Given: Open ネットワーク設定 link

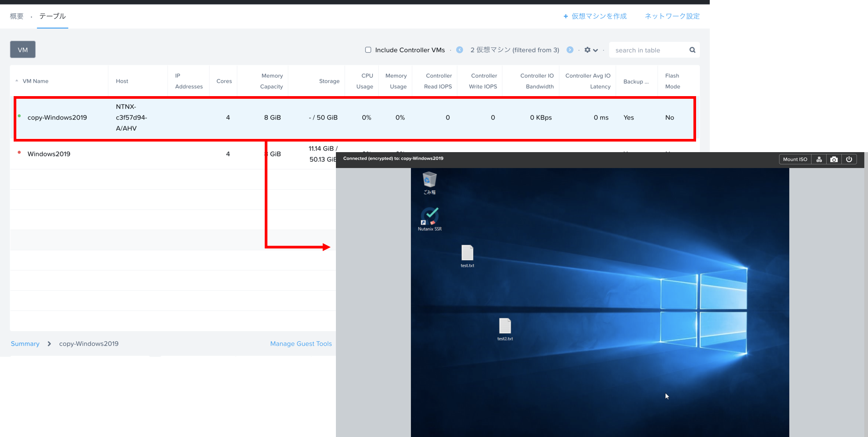Looking at the screenshot, I should 672,16.
